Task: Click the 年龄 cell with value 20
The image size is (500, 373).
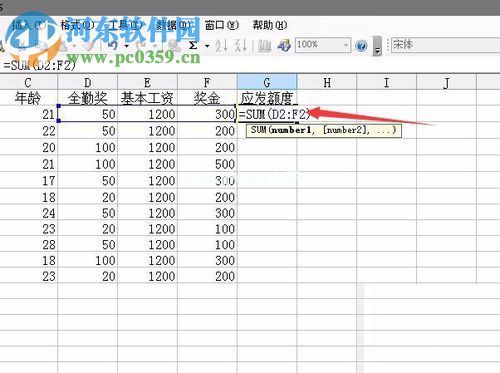Action: pyautogui.click(x=29, y=147)
